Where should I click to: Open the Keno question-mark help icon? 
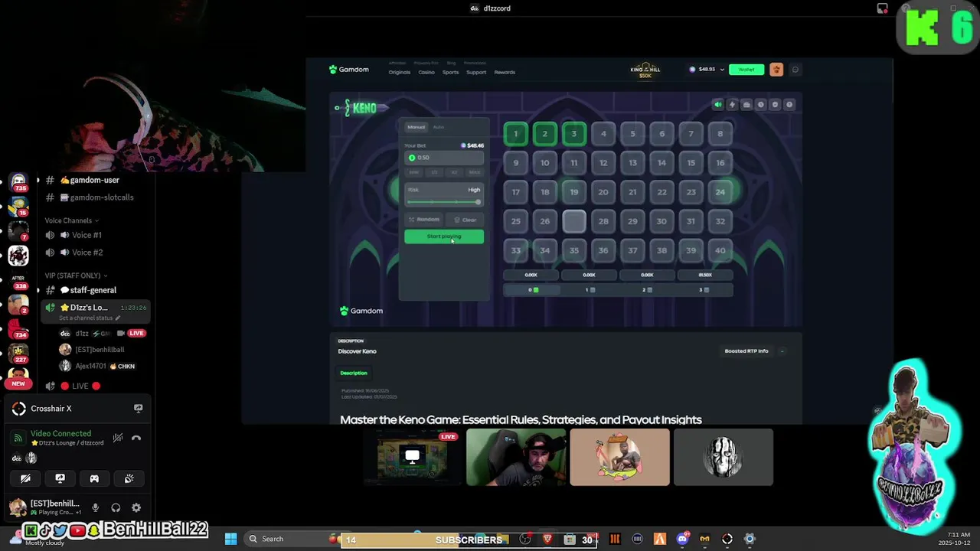[x=789, y=105]
